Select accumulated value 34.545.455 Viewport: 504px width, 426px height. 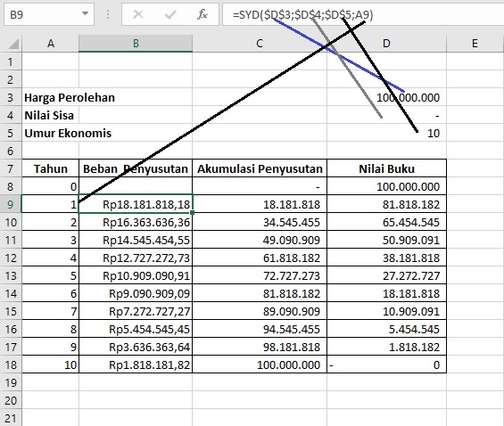coord(260,222)
